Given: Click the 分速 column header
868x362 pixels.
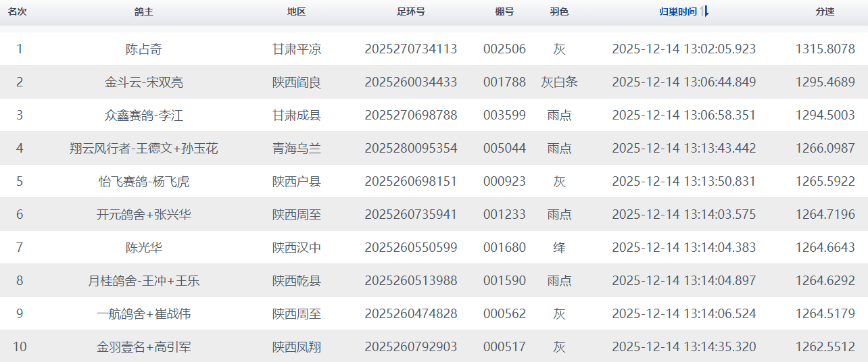Looking at the screenshot, I should point(825,12).
